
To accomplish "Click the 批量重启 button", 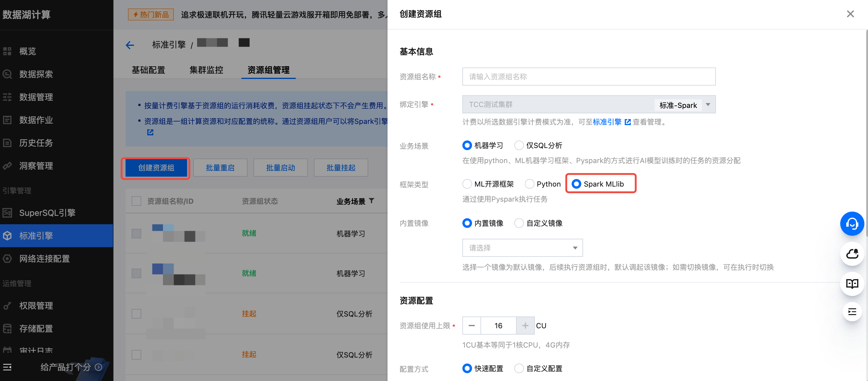I will pos(220,168).
